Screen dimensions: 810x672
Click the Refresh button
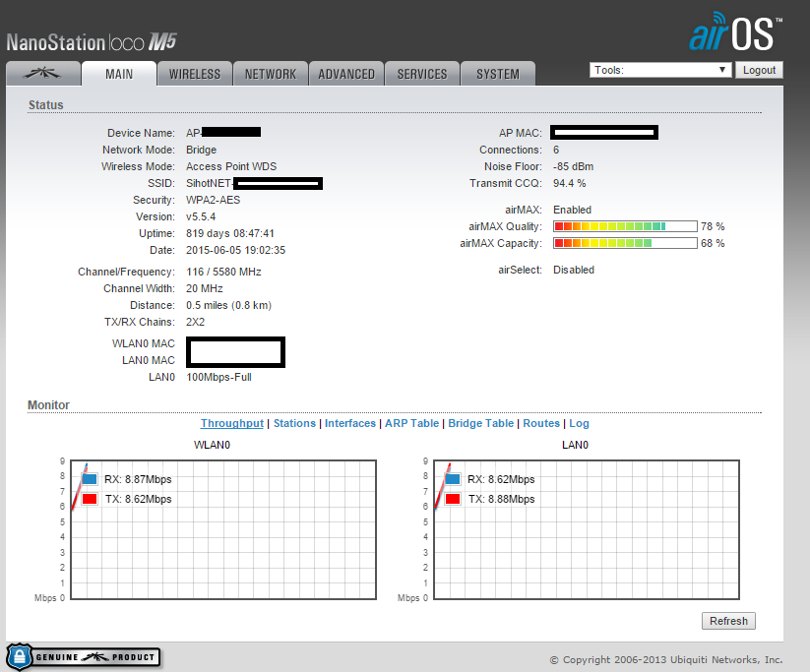tap(728, 621)
